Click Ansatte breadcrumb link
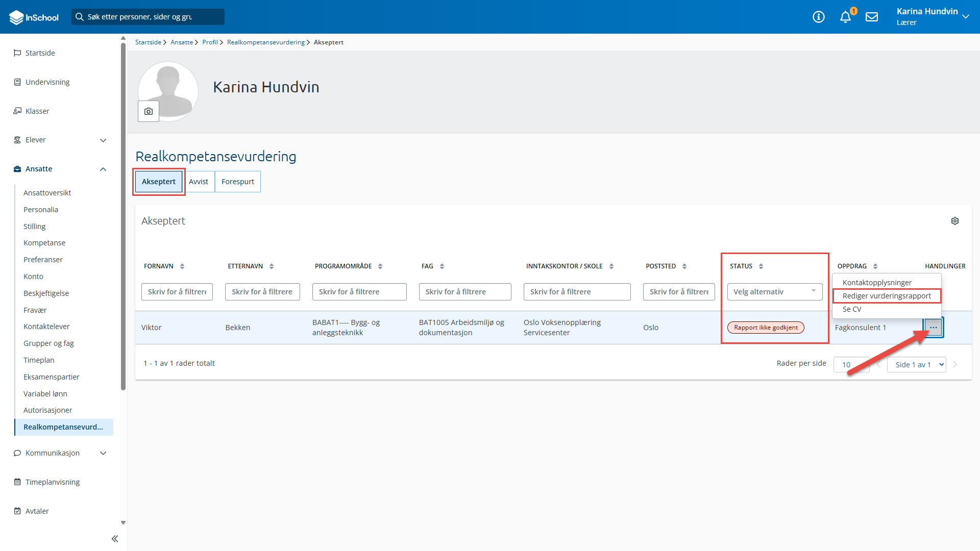 point(182,42)
